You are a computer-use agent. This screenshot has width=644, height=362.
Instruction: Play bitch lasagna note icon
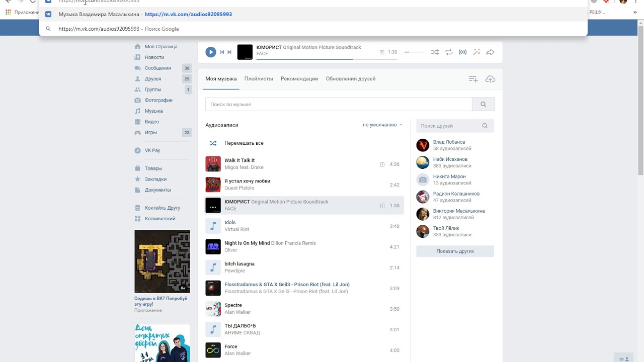tap(213, 267)
